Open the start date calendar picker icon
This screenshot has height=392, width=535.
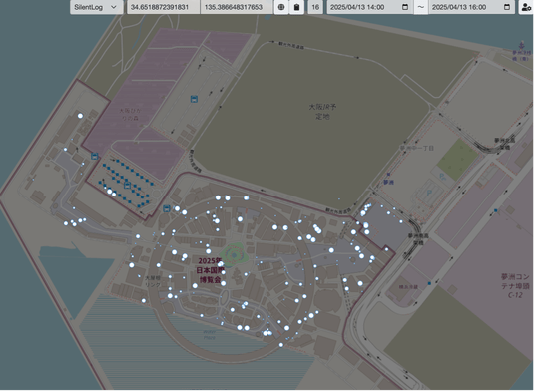click(405, 7)
